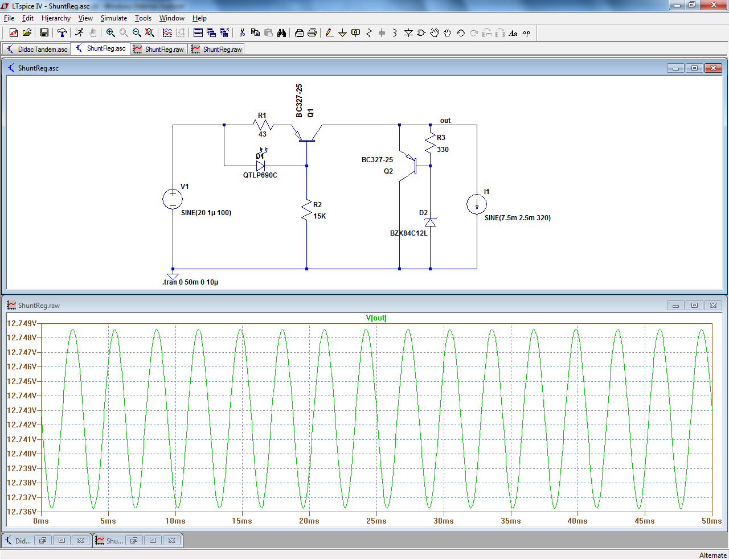Viewport: 729px width, 560px height.
Task: Click the Q2 transistor label
Action: tap(388, 171)
